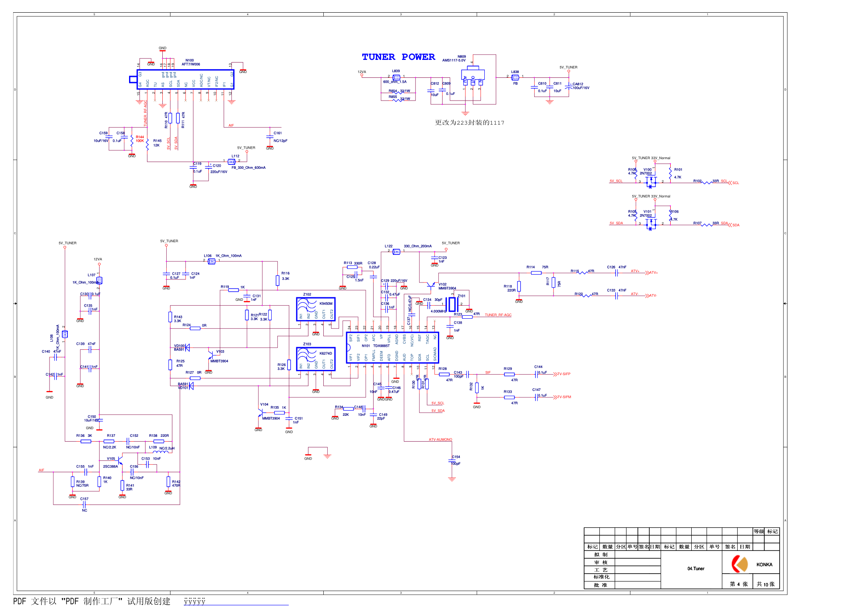Click the Z103 K6274D SAW filter block
The image size is (868, 613).
click(316, 359)
